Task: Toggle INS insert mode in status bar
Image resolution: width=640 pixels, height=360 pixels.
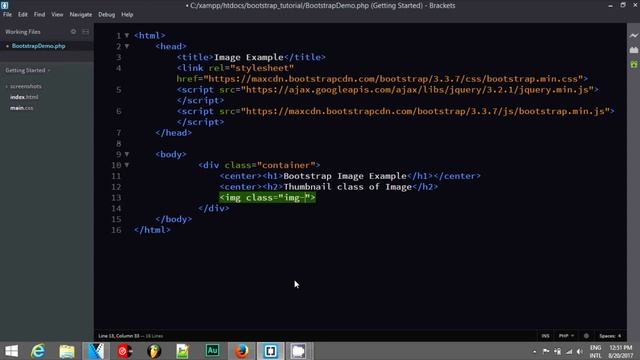Action: 545,336
